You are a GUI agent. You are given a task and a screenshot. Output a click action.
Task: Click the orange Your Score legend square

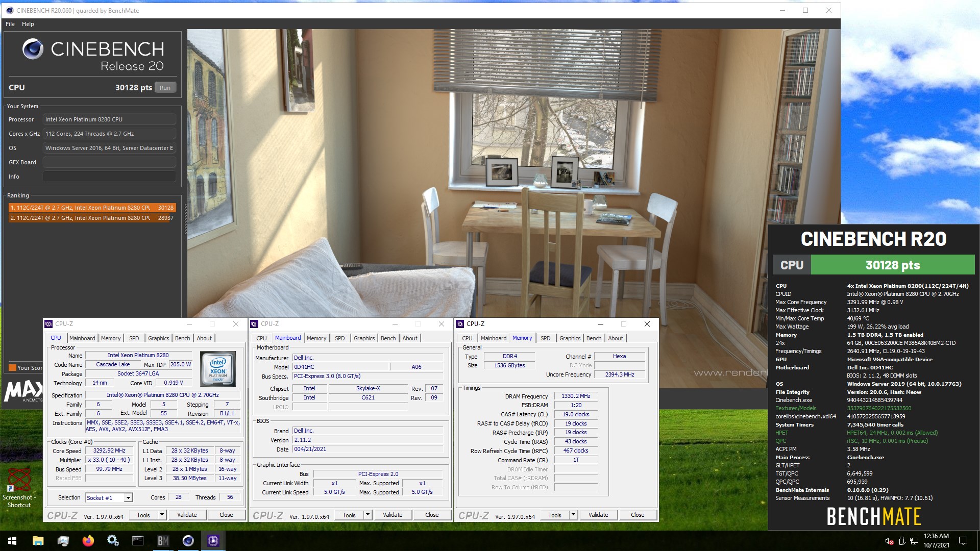(13, 367)
